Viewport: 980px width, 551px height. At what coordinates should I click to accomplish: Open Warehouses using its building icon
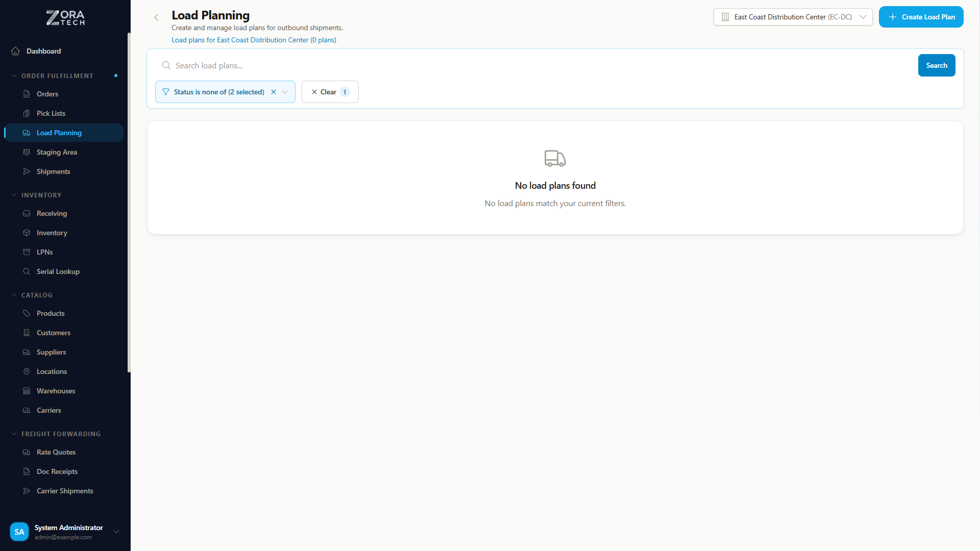[27, 391]
